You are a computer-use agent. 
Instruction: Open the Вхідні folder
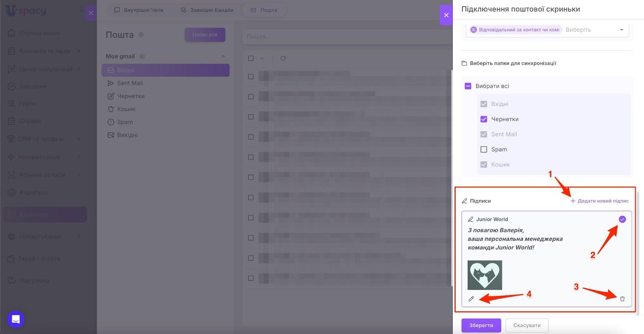pos(165,70)
